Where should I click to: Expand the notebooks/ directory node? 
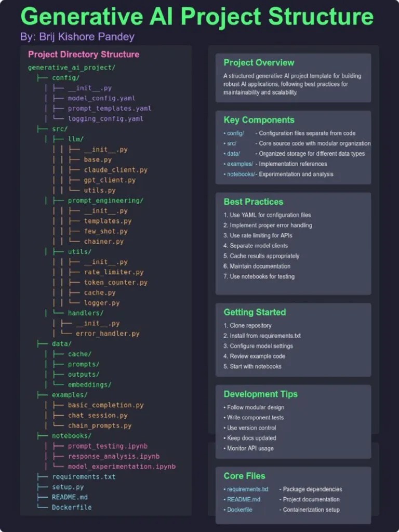[72, 436]
